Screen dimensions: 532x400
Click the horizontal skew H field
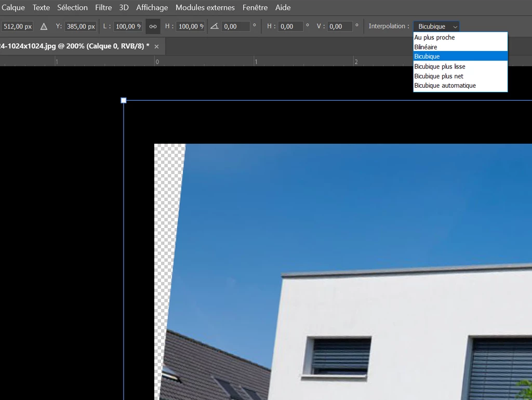(290, 26)
